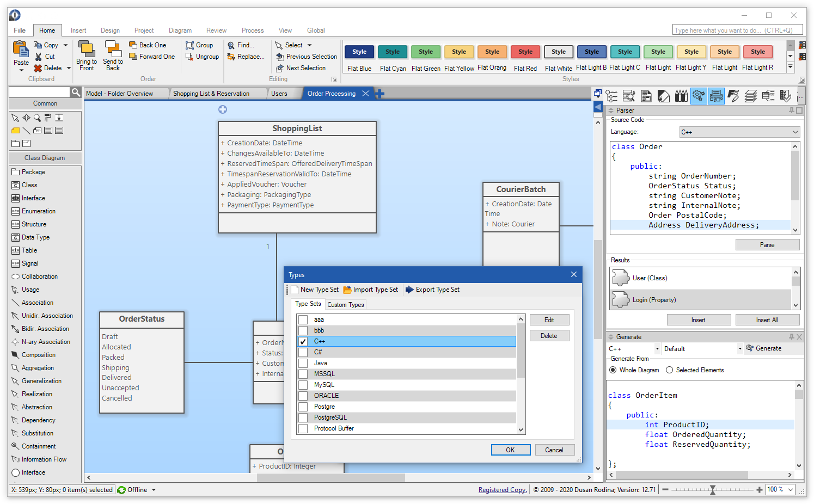814x504 pixels.
Task: Click the ribbon search input field
Action: point(733,30)
